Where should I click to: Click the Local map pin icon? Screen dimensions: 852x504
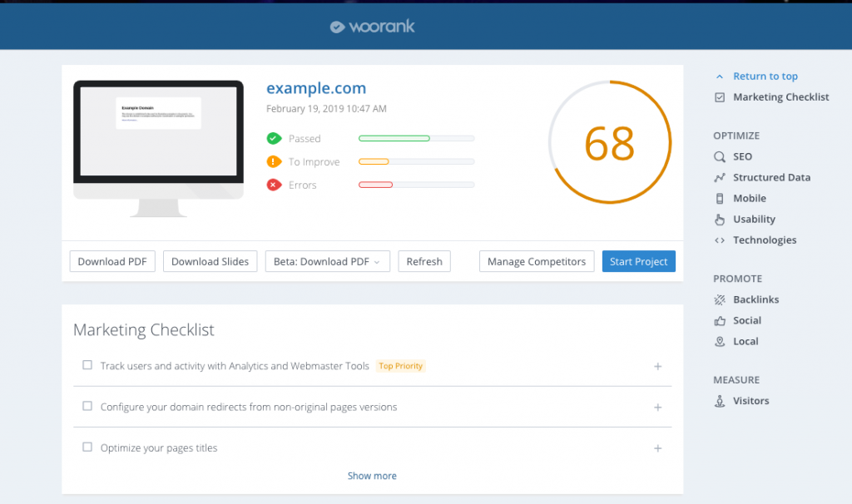(x=720, y=342)
